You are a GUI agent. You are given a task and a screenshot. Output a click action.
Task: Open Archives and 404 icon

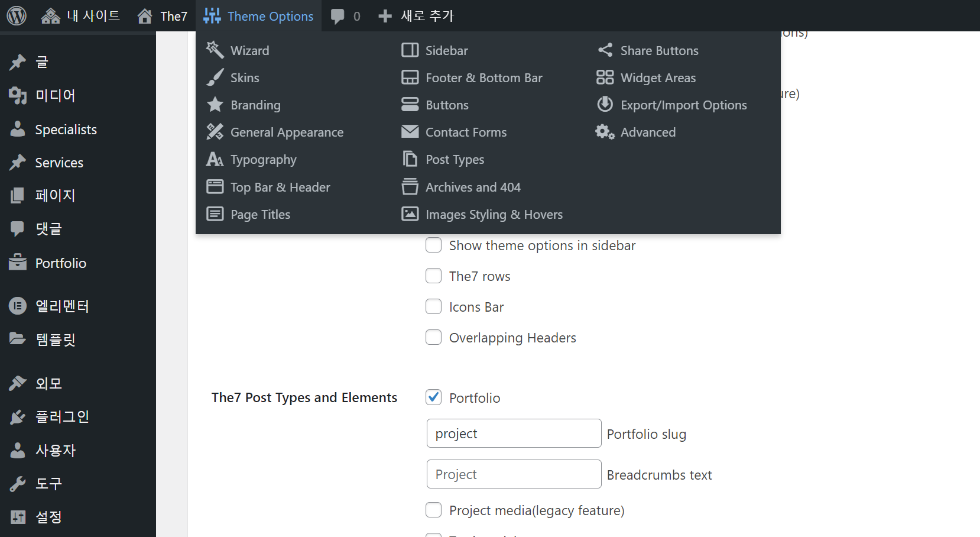point(410,186)
